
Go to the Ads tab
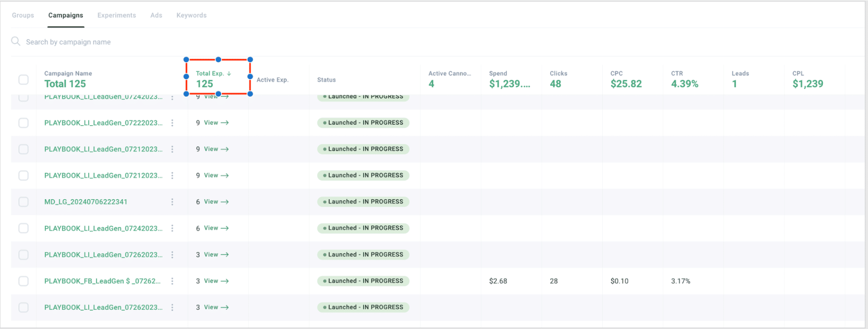156,15
